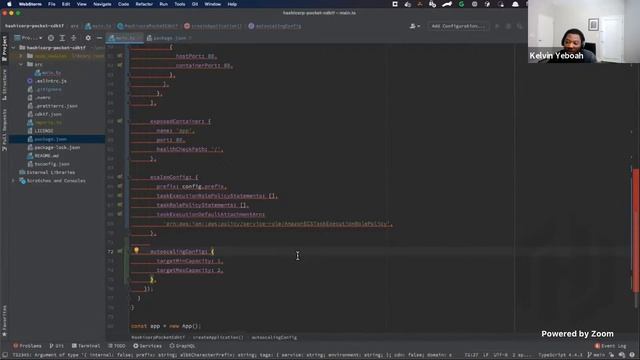Image resolution: width=640 pixels, height=360 pixels.
Task: Click the hat-shaped icon in macOS menu bar
Action: [515, 4]
